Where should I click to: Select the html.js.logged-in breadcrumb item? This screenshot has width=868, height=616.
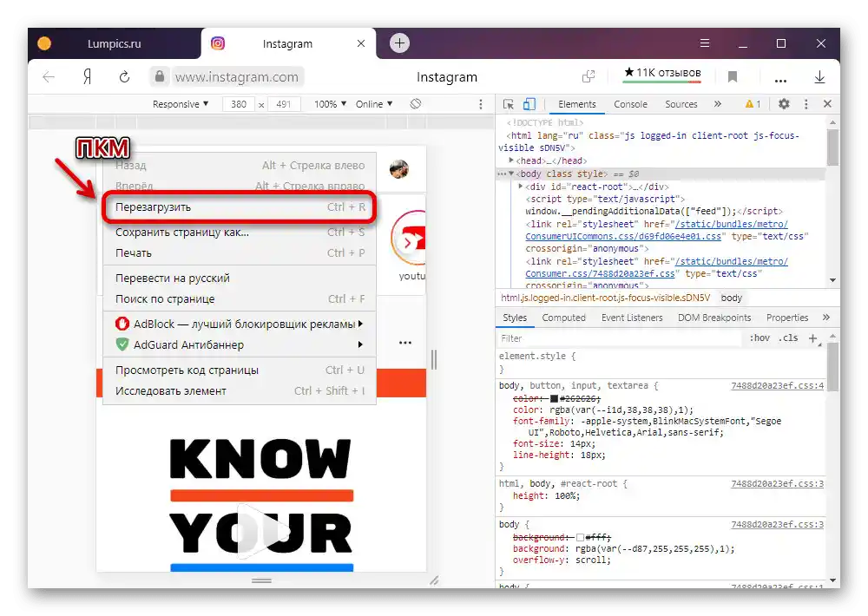tap(606, 298)
